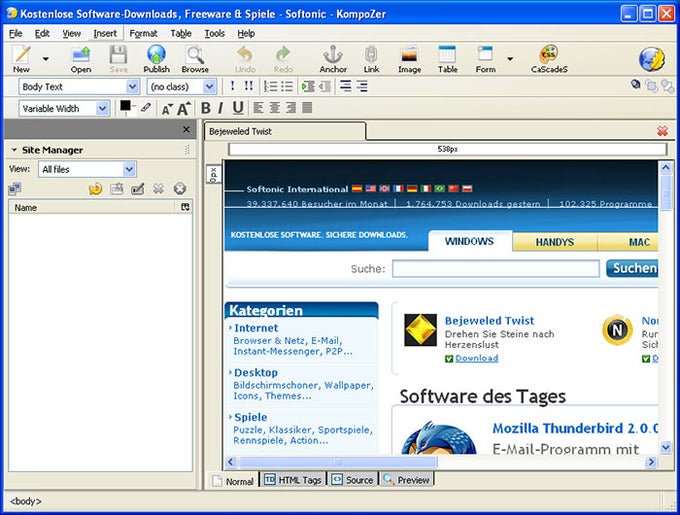Switch to the Preview tab
680x515 pixels.
[x=407, y=480]
